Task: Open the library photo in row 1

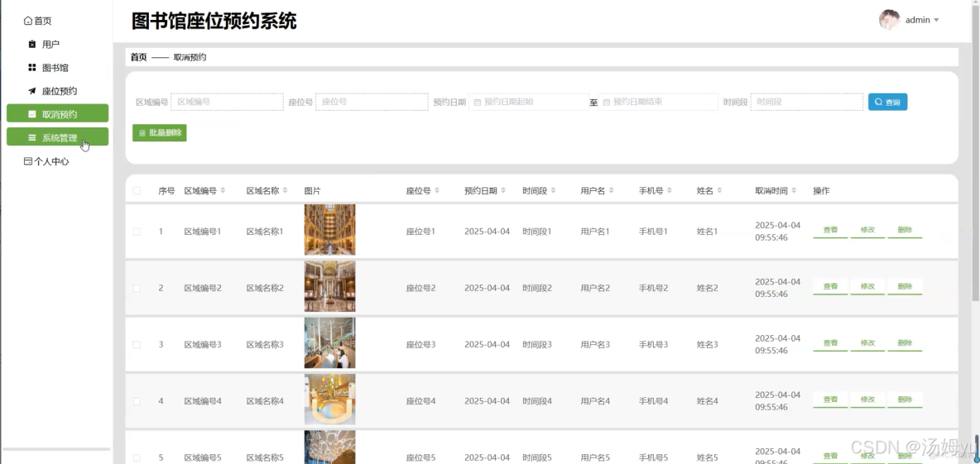Action: 330,230
